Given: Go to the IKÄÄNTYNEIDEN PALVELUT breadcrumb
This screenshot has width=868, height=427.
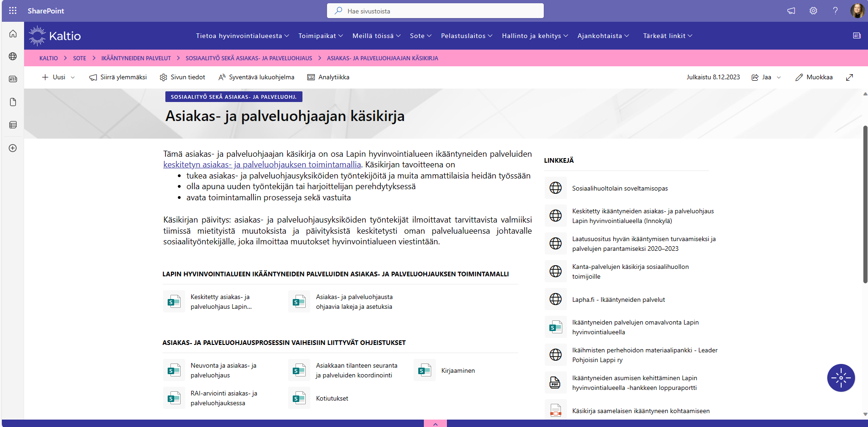Looking at the screenshot, I should click(x=136, y=58).
